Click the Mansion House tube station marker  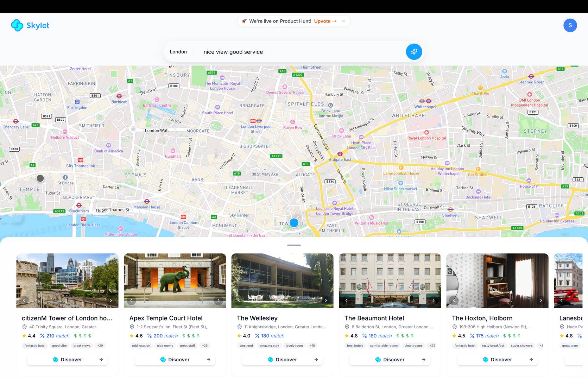click(x=147, y=202)
